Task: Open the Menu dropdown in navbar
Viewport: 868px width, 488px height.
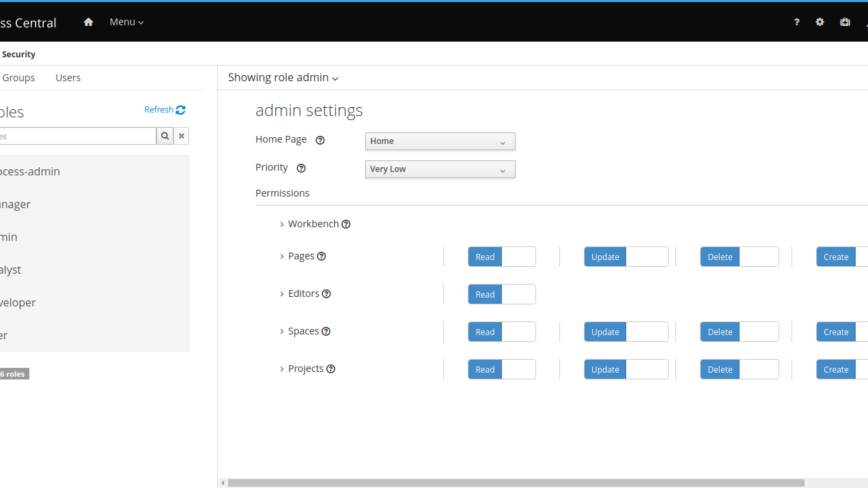Action: click(126, 22)
